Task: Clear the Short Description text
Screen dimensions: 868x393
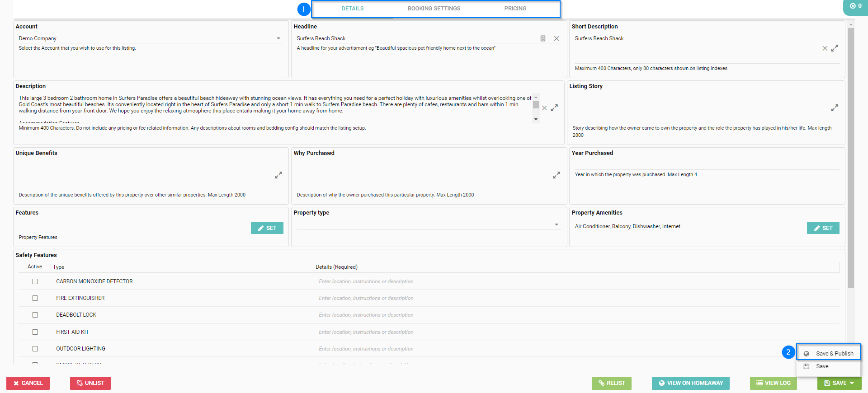Action: tap(825, 48)
